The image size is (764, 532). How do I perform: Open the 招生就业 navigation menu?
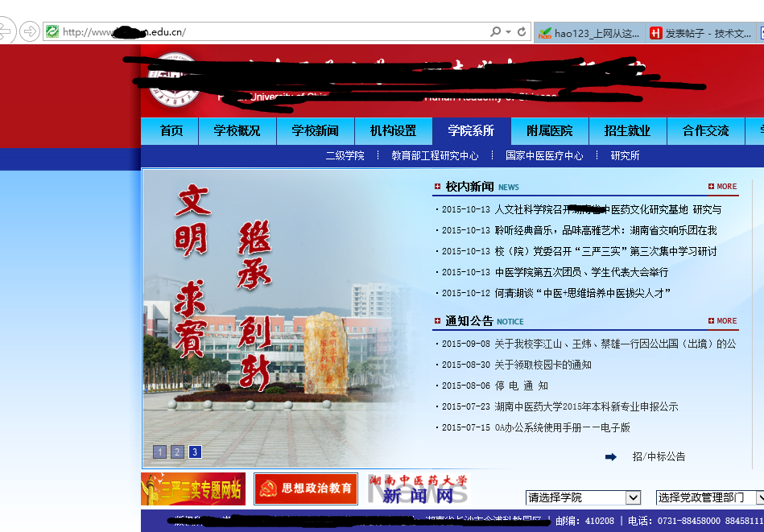click(628, 130)
